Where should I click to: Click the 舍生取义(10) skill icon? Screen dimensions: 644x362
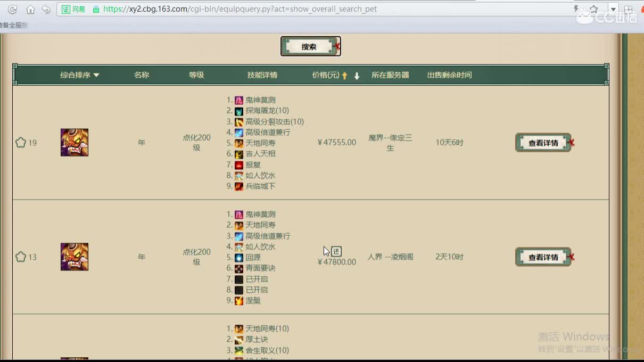pyautogui.click(x=239, y=350)
